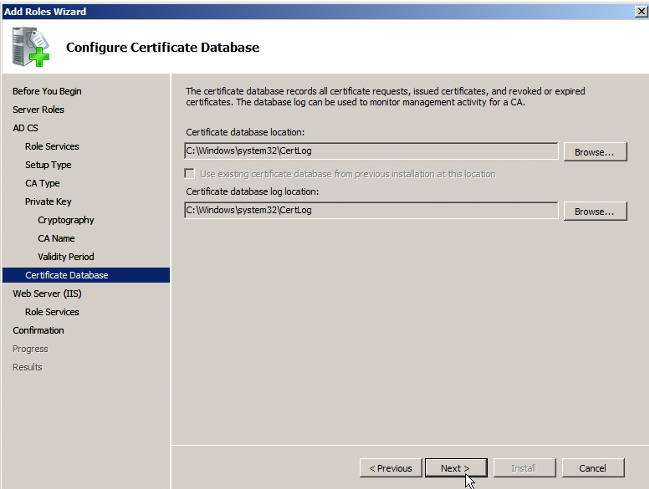The width and height of the screenshot is (649, 489).
Task: Click the Next button
Action: (455, 468)
